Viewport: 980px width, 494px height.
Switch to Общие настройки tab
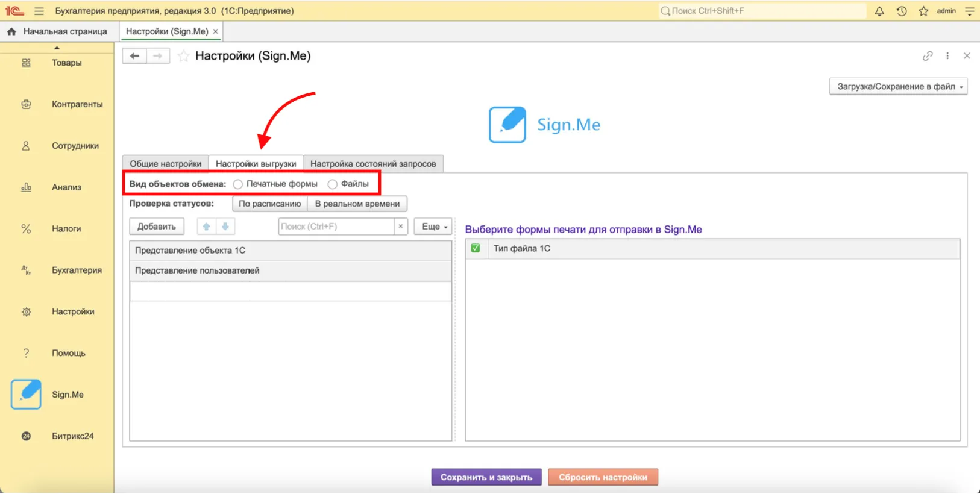(x=166, y=164)
